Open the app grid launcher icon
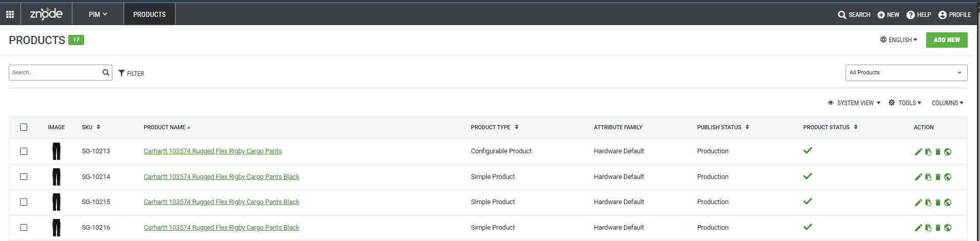The image size is (980, 241). pyautogui.click(x=10, y=14)
